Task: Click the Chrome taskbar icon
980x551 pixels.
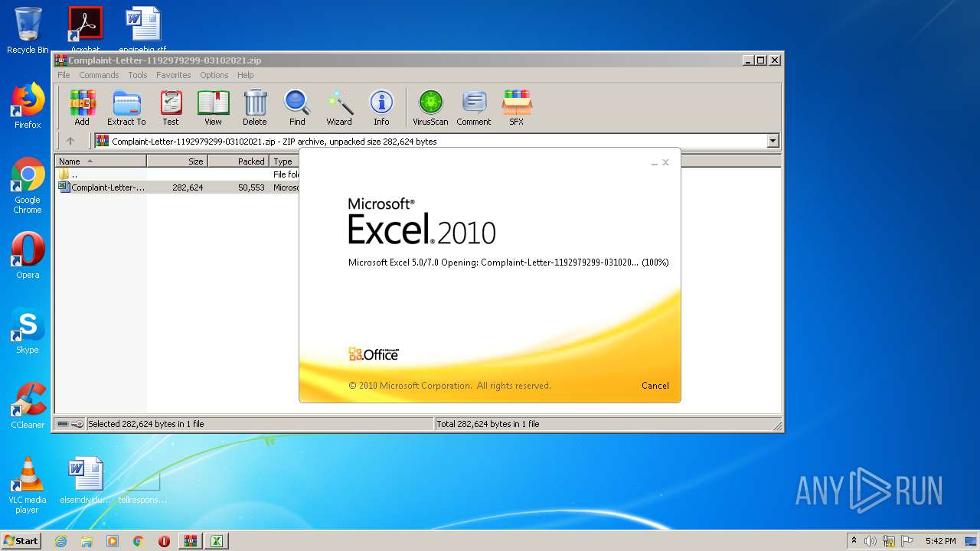Action: (139, 541)
